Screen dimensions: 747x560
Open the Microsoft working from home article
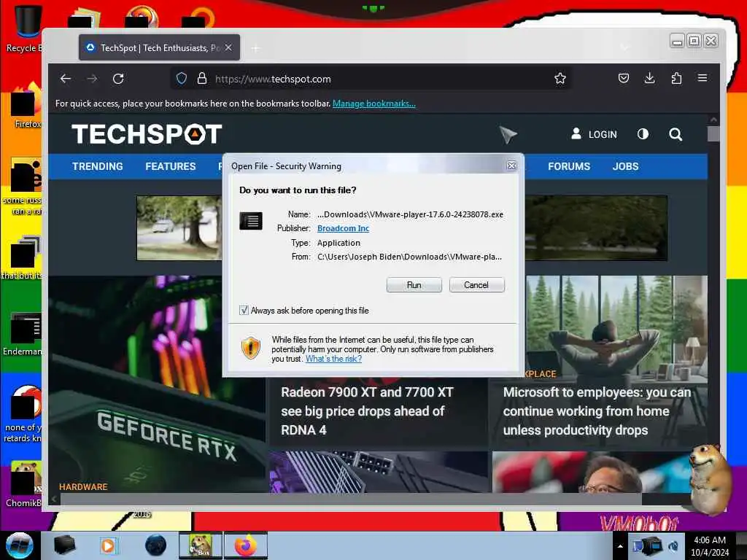coord(597,411)
